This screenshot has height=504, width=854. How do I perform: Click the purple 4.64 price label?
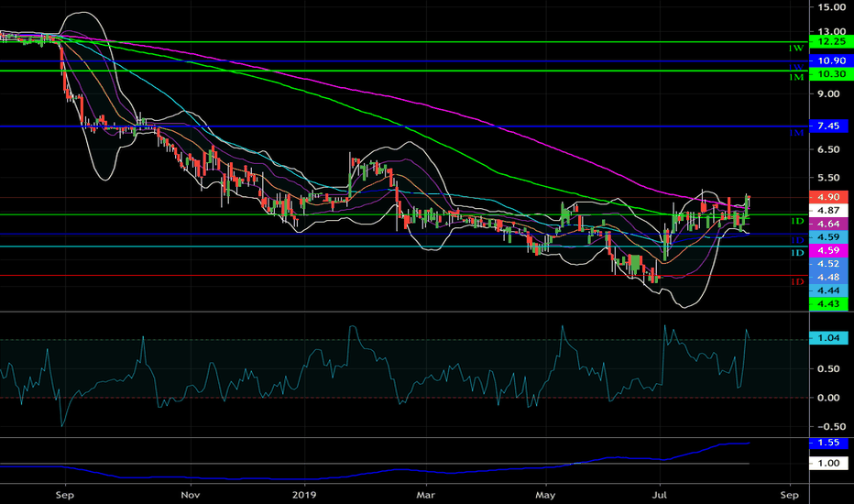[828, 224]
